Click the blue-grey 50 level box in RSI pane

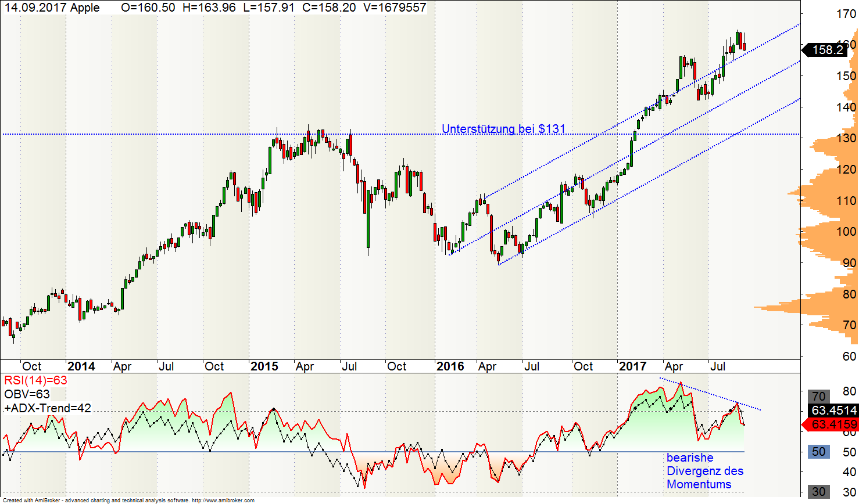point(819,452)
